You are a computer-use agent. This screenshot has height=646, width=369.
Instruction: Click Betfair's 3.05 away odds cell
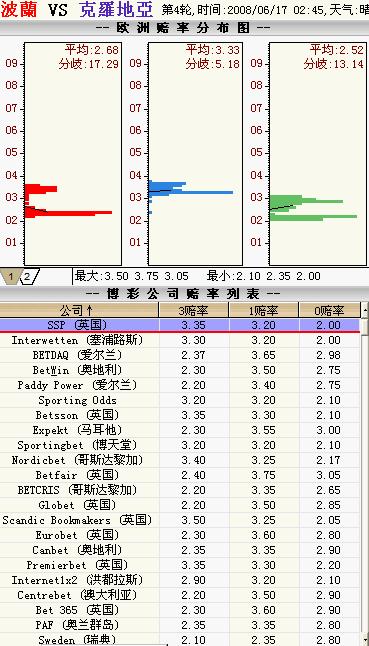[x=329, y=475]
